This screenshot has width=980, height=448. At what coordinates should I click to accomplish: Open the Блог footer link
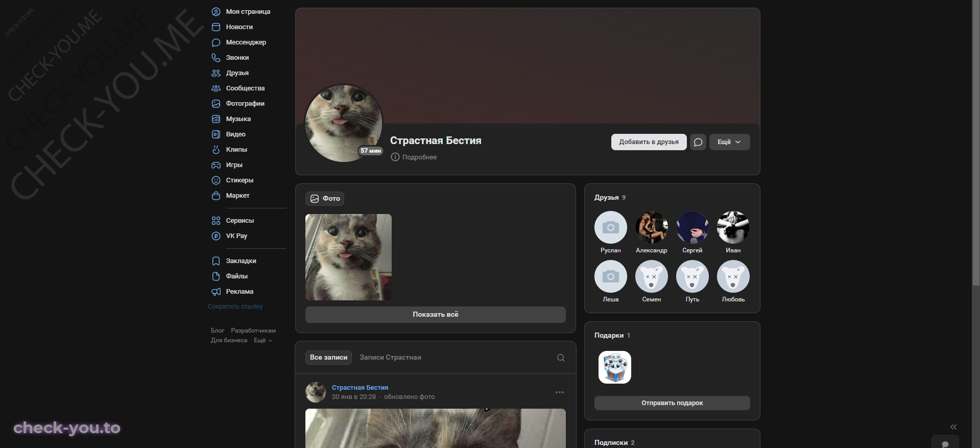click(x=218, y=331)
